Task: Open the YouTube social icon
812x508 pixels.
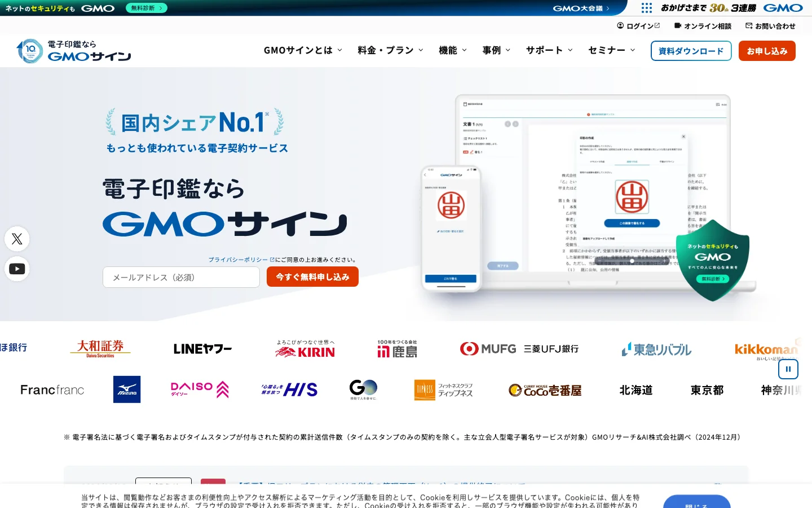Action: pos(17,269)
